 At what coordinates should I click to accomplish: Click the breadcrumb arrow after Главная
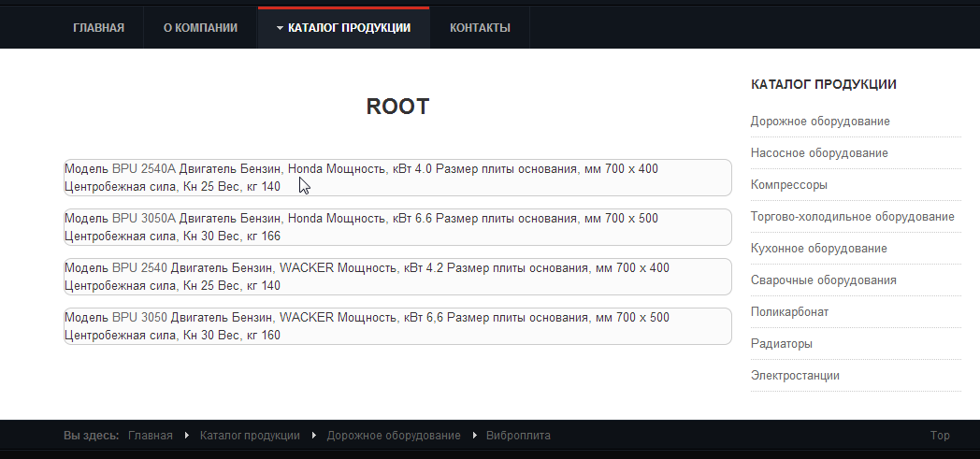pos(186,436)
